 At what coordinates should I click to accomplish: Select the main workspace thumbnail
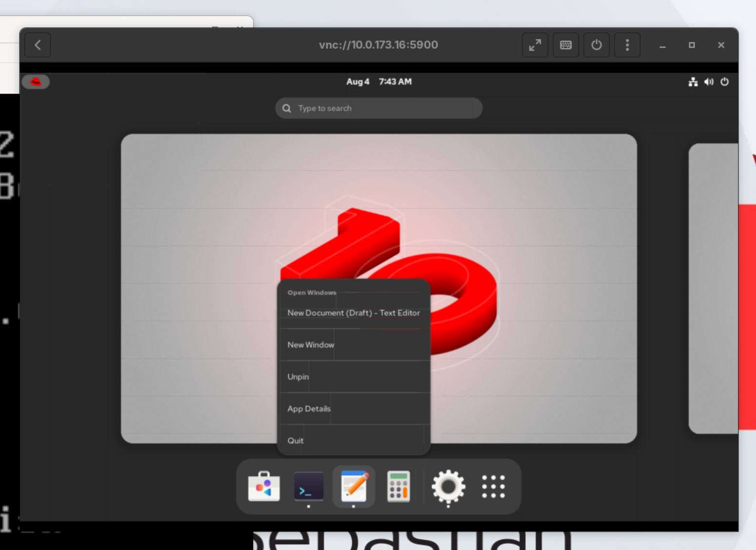[x=379, y=289]
